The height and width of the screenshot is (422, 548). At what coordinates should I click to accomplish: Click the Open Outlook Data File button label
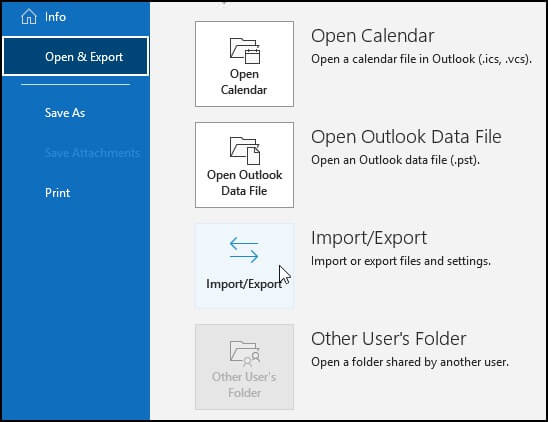[x=244, y=183]
